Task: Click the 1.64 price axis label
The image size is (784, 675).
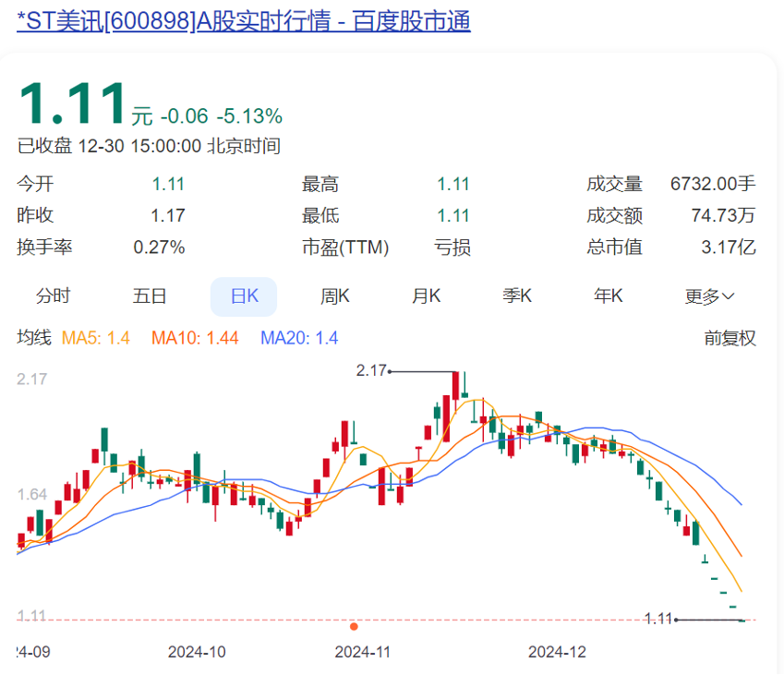Action: tap(32, 495)
